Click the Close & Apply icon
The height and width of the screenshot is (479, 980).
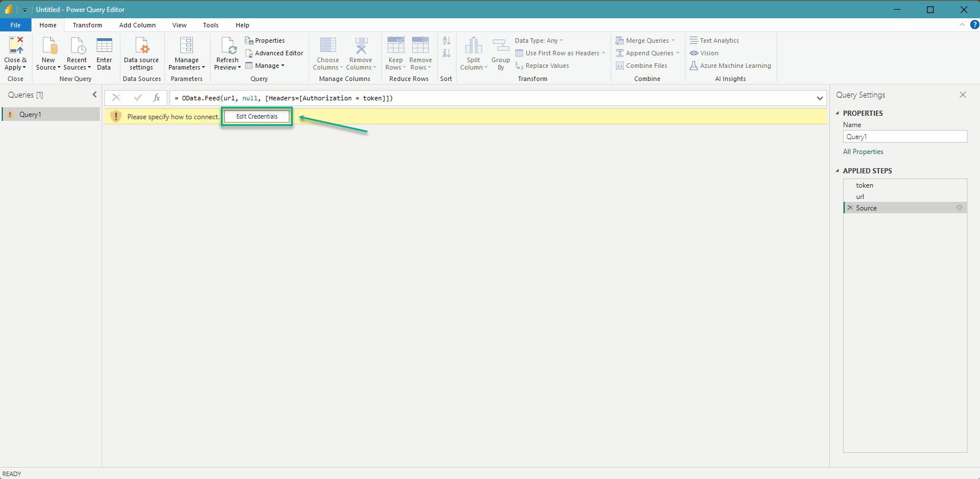tap(15, 46)
